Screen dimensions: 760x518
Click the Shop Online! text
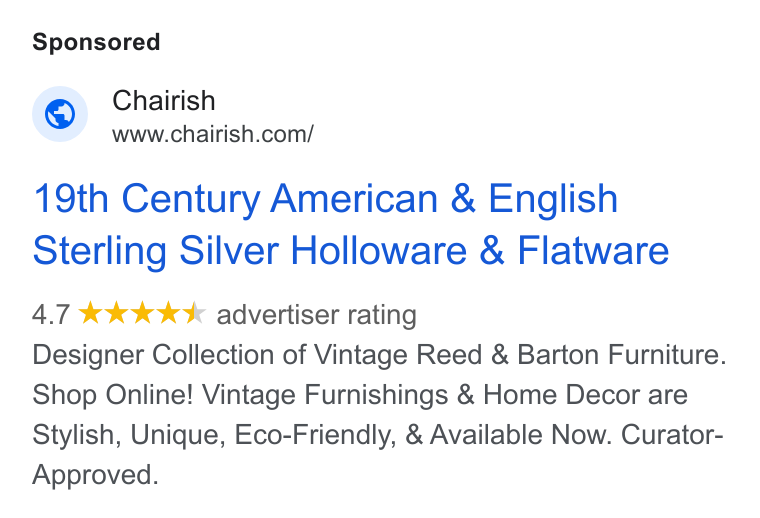click(x=113, y=395)
